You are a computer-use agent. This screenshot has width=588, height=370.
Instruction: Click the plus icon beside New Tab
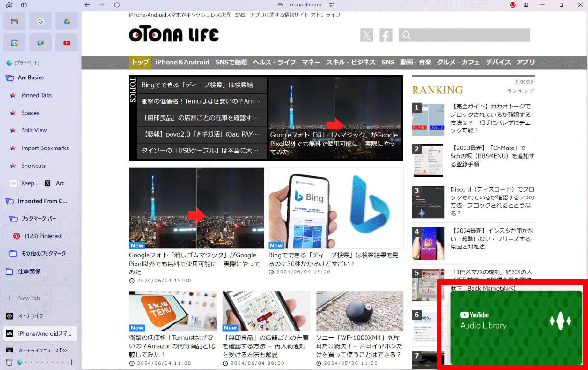pyautogui.click(x=9, y=298)
